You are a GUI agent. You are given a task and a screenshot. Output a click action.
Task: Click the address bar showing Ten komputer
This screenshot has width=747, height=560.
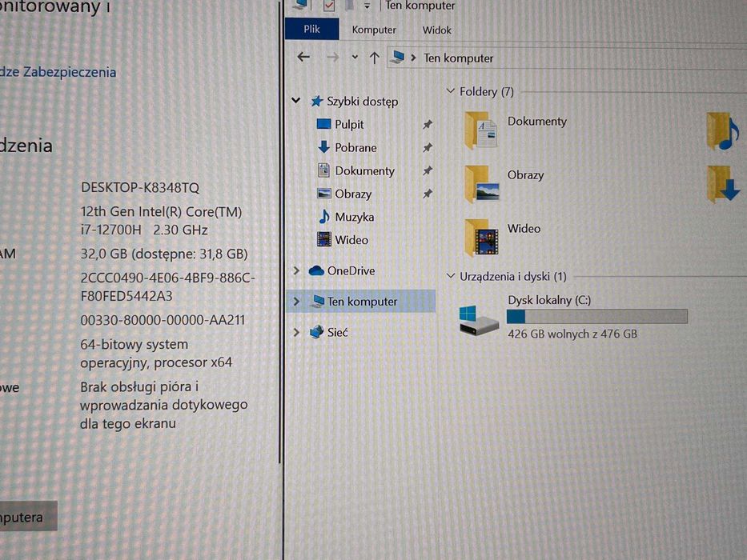pos(567,58)
